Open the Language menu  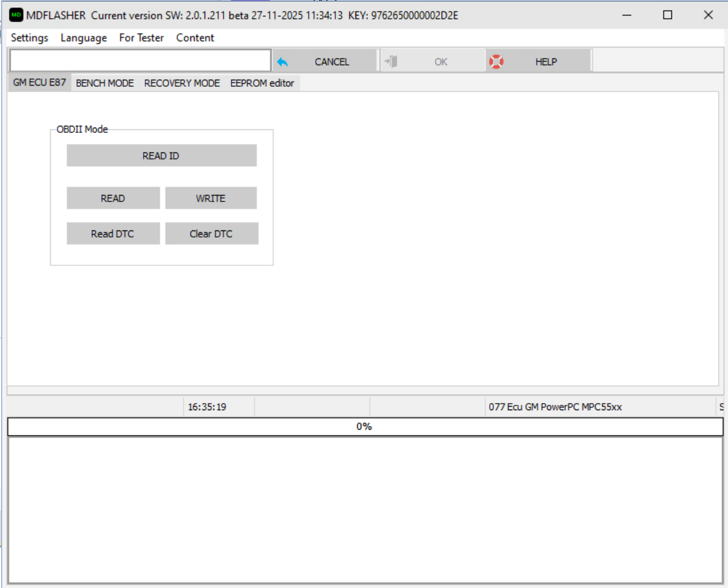[83, 38]
